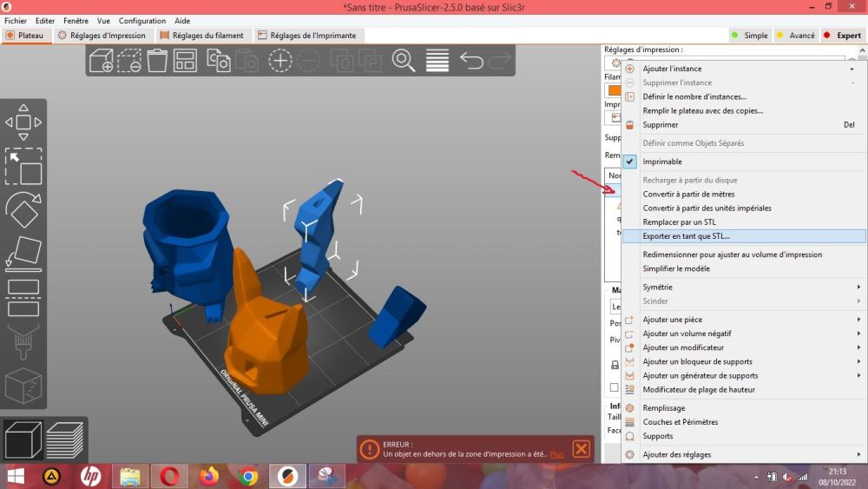
Task: Expand Ajouter une pièce submenu
Action: pyautogui.click(x=744, y=320)
